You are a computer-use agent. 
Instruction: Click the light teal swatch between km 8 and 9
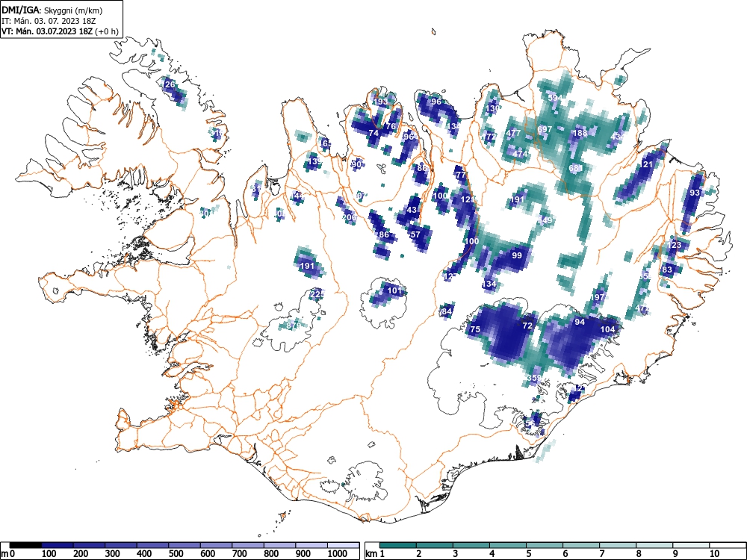point(654,545)
